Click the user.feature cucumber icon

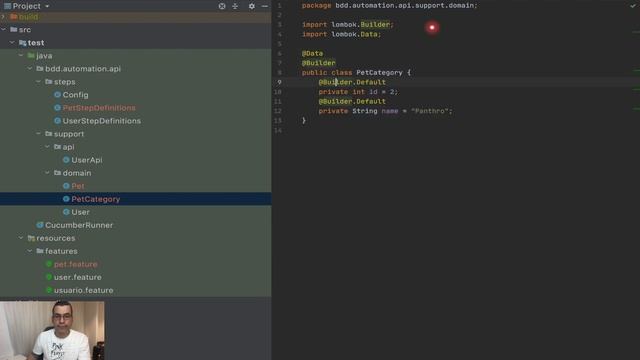pos(49,277)
